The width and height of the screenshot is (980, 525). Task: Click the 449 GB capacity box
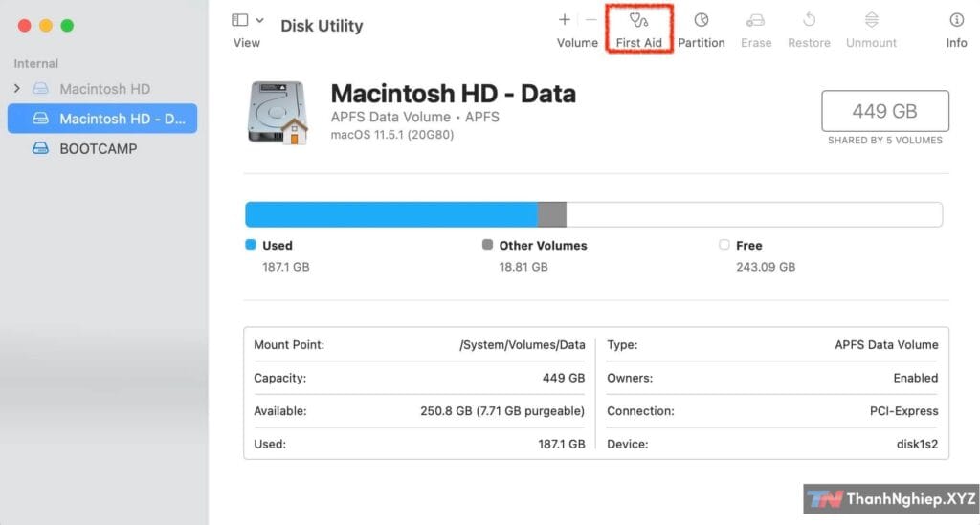(885, 111)
